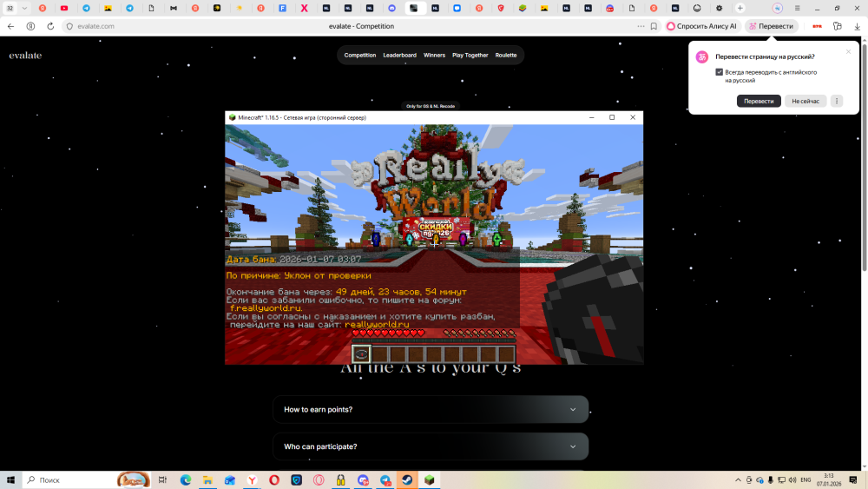Open the Leaderboard nav item
Image resolution: width=868 pixels, height=489 pixels.
[x=399, y=56]
